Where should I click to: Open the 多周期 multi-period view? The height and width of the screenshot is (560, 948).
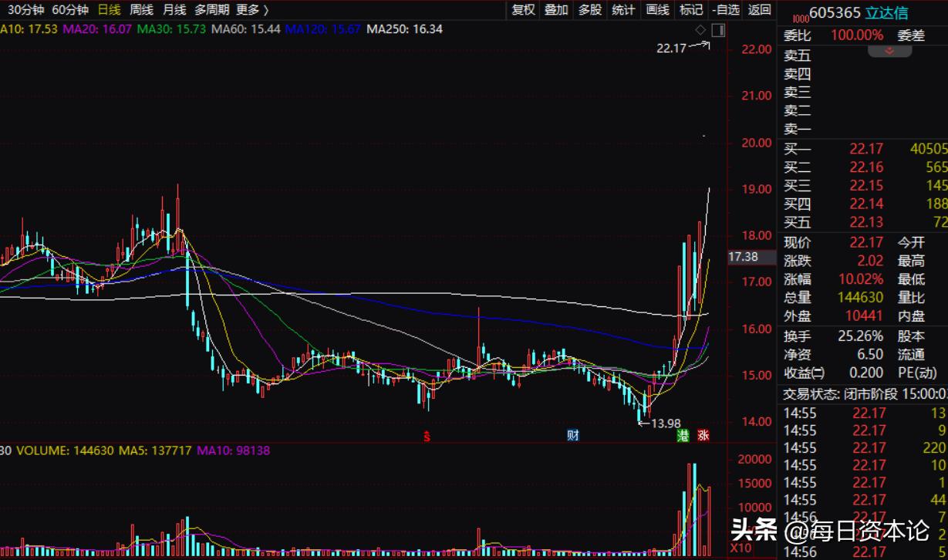(x=211, y=10)
